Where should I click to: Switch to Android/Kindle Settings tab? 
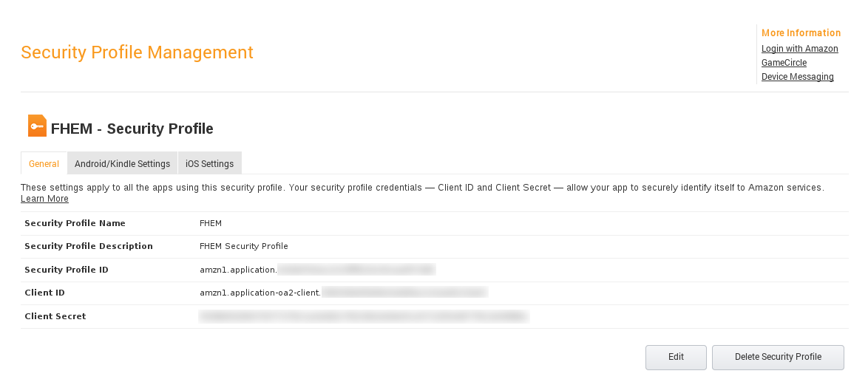coord(122,163)
